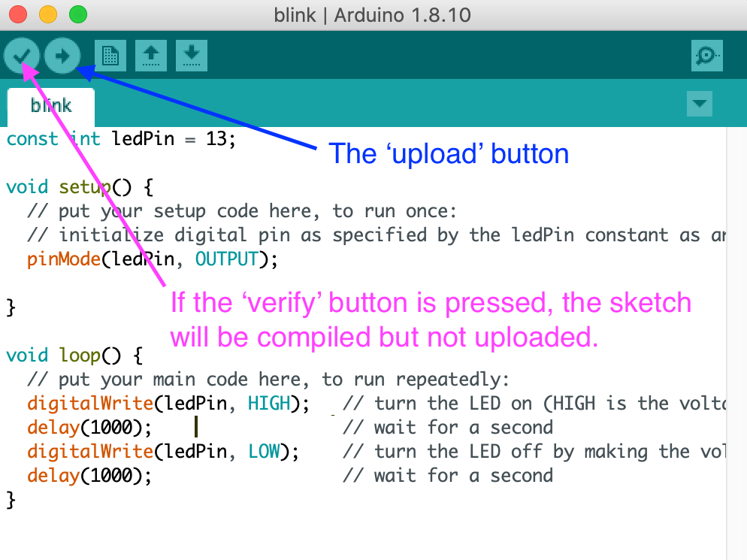The image size is (747, 560).
Task: Click the window title 'blink | Arduino 1.8.10'
Action: (373, 15)
